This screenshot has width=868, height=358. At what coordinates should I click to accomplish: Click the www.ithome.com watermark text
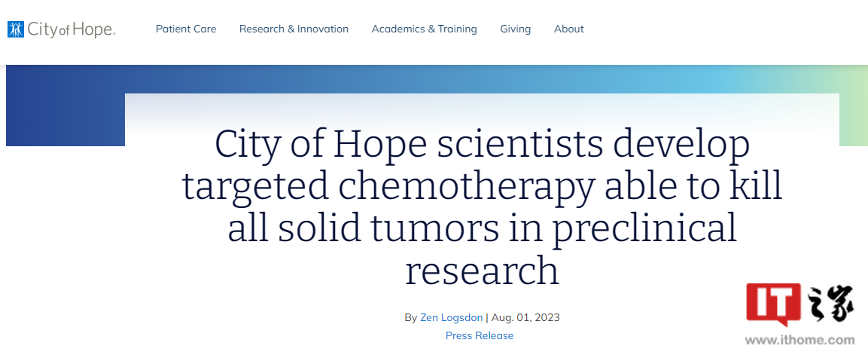[x=800, y=340]
